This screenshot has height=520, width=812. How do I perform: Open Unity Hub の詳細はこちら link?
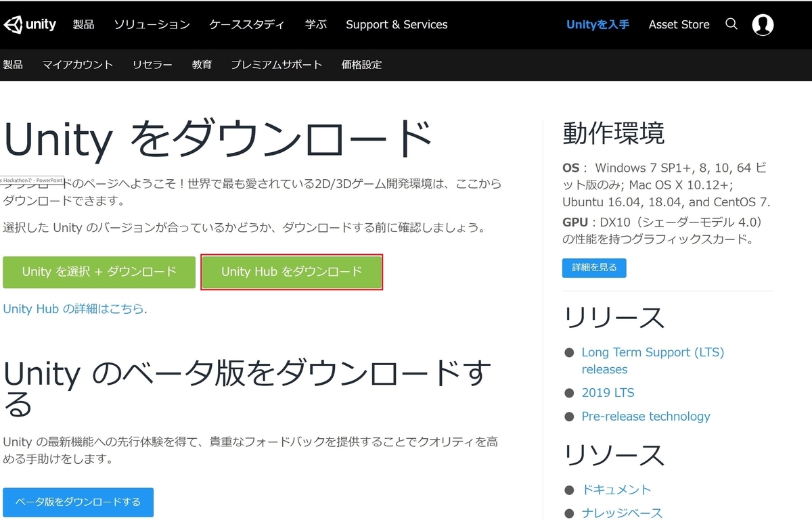[x=74, y=309]
